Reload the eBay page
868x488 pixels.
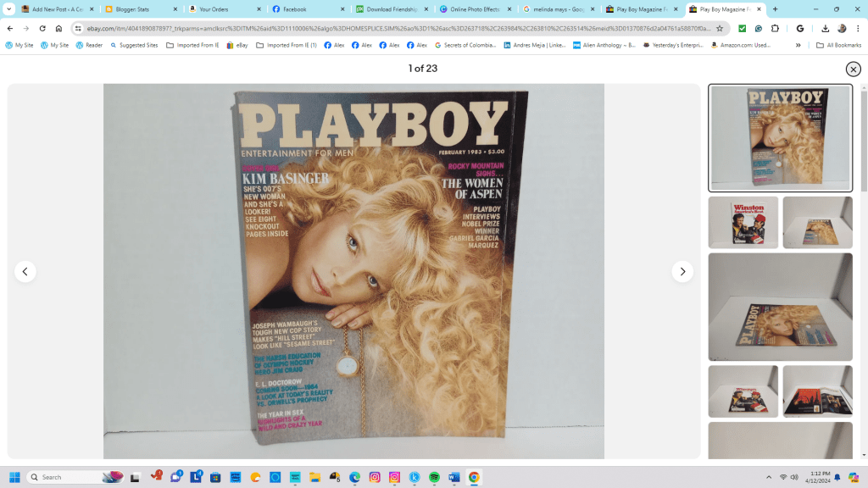(42, 28)
